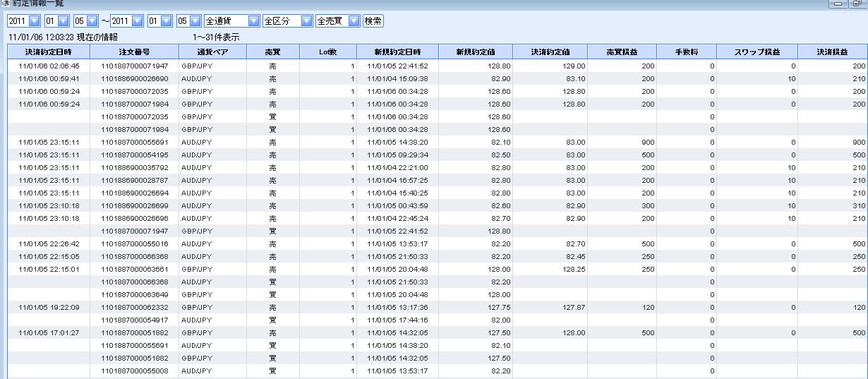
Task: Select order number 1101886900026699
Action: [135, 205]
